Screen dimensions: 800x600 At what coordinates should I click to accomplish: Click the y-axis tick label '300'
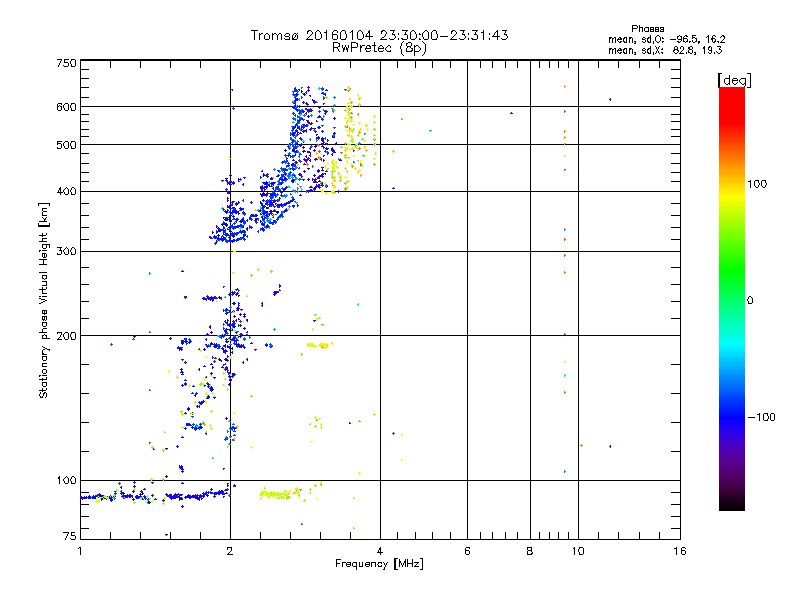(x=66, y=252)
